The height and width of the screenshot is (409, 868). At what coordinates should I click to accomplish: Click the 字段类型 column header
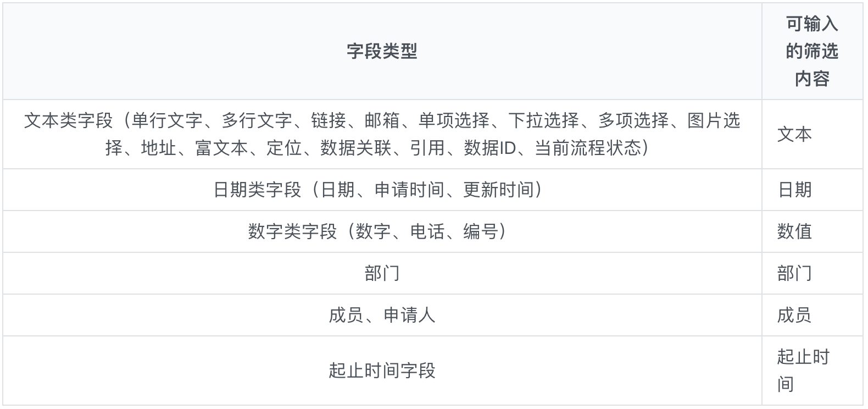[382, 51]
